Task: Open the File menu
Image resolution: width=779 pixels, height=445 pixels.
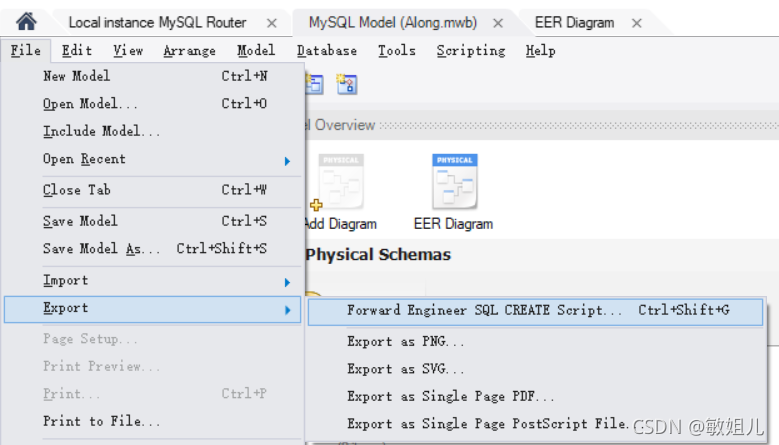Action: [26, 50]
